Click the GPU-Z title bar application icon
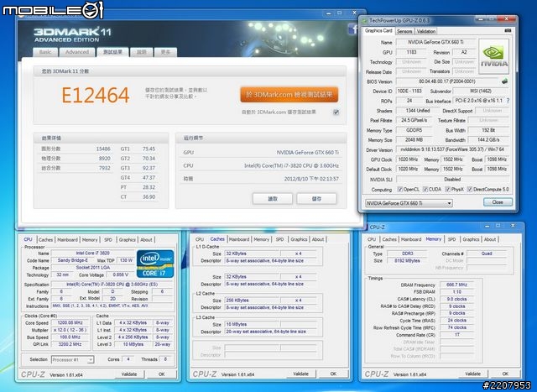 [365, 21]
